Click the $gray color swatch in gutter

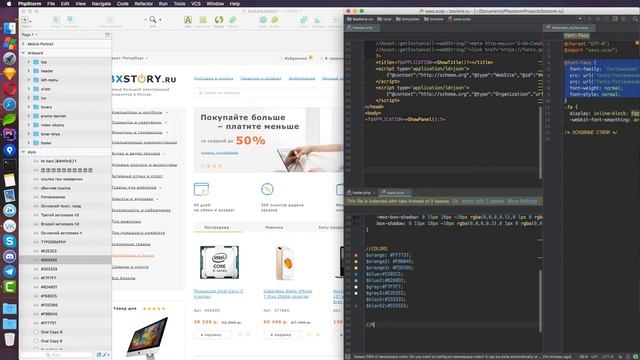(x=356, y=287)
